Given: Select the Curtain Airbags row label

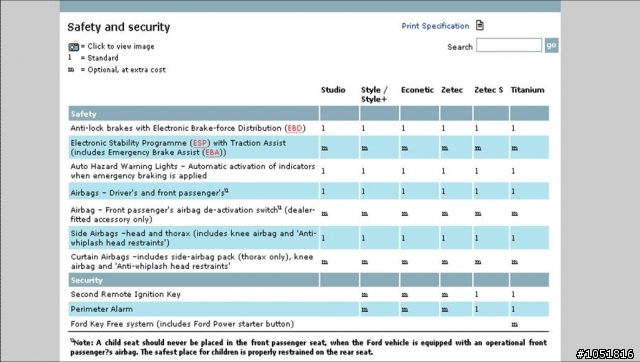Looking at the screenshot, I should click(x=192, y=262).
